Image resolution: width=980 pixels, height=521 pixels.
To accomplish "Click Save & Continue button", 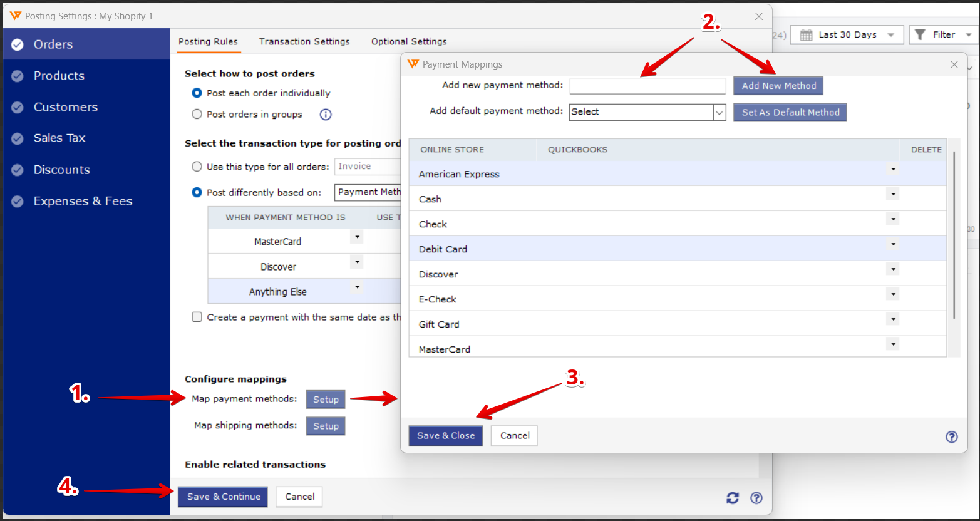I will coord(223,497).
